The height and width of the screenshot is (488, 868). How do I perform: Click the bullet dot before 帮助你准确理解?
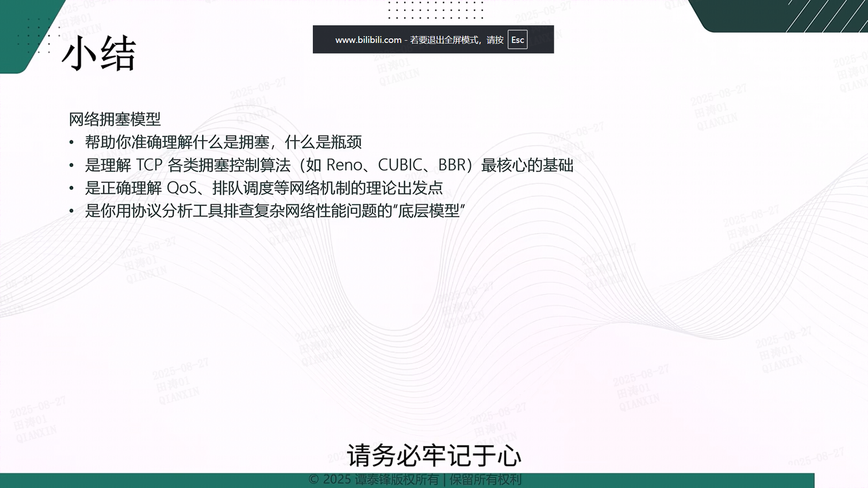71,143
